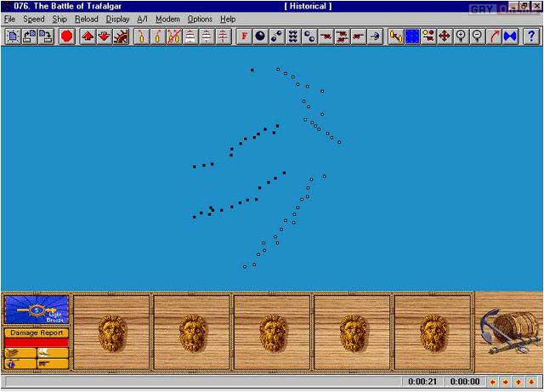
Task: Click the red-tinted sails icon
Action: pyautogui.click(x=223, y=36)
